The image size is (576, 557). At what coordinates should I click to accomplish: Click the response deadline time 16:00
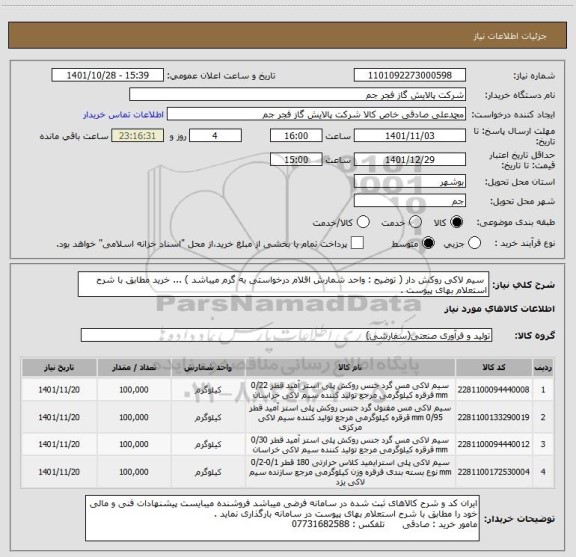point(296,136)
